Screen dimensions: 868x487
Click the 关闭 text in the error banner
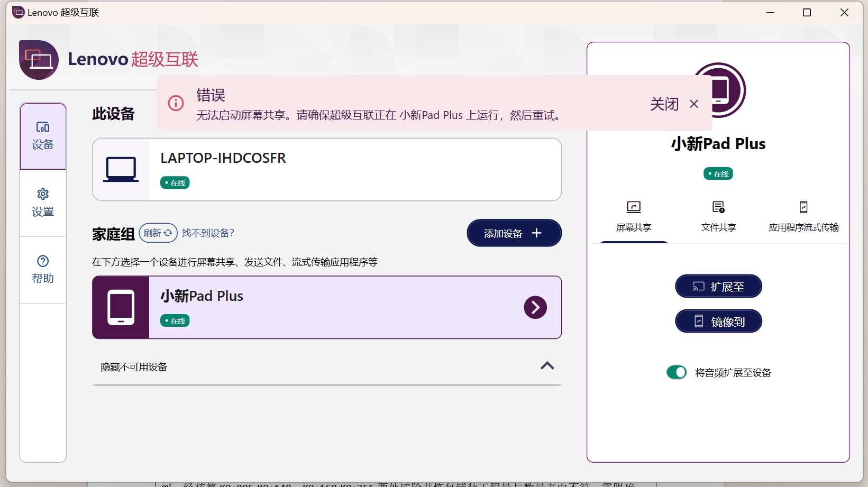[664, 104]
